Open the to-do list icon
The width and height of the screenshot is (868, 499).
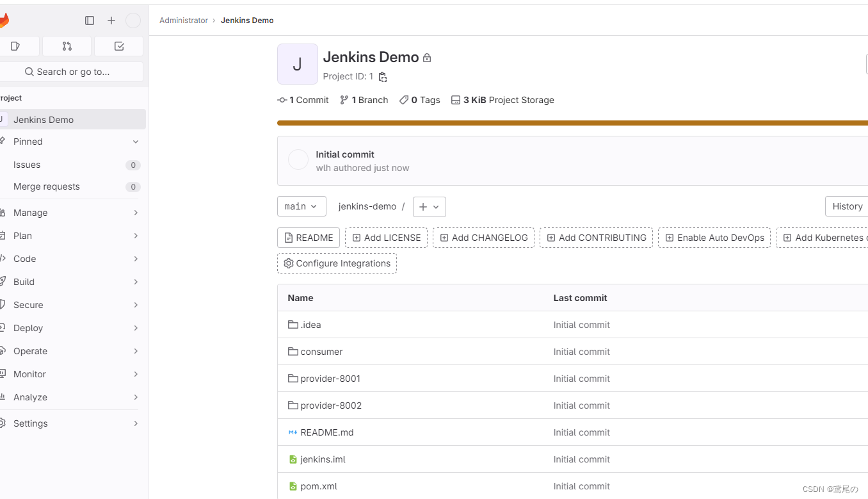(x=119, y=46)
